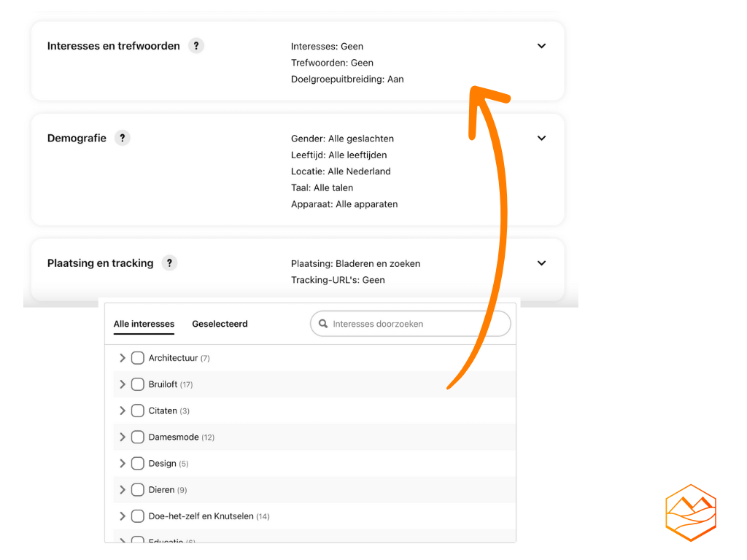Click the Architectuur (7) label
Screen dimensions: 747x560
[x=179, y=358]
